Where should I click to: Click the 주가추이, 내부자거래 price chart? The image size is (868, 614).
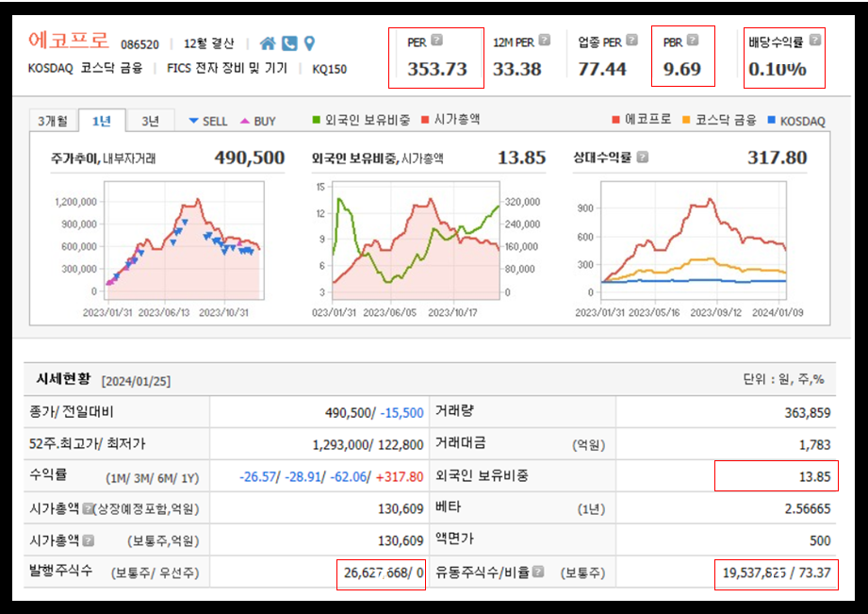point(184,241)
